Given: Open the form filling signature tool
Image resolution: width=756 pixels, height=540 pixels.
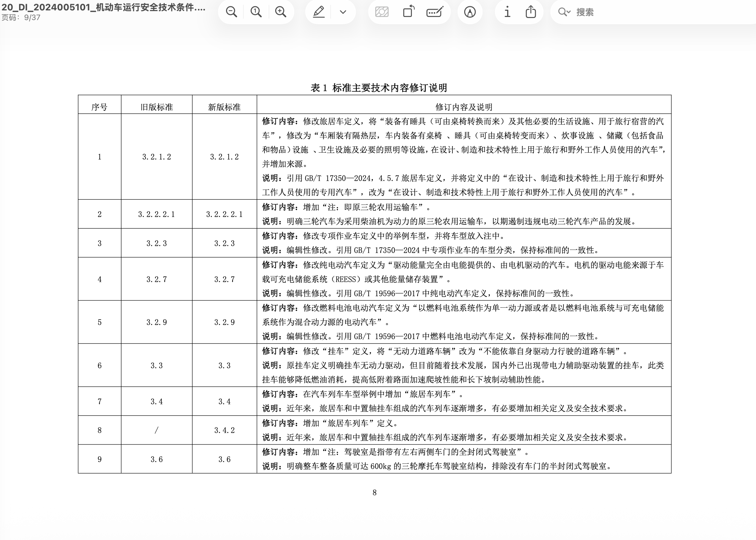Looking at the screenshot, I should click(435, 12).
